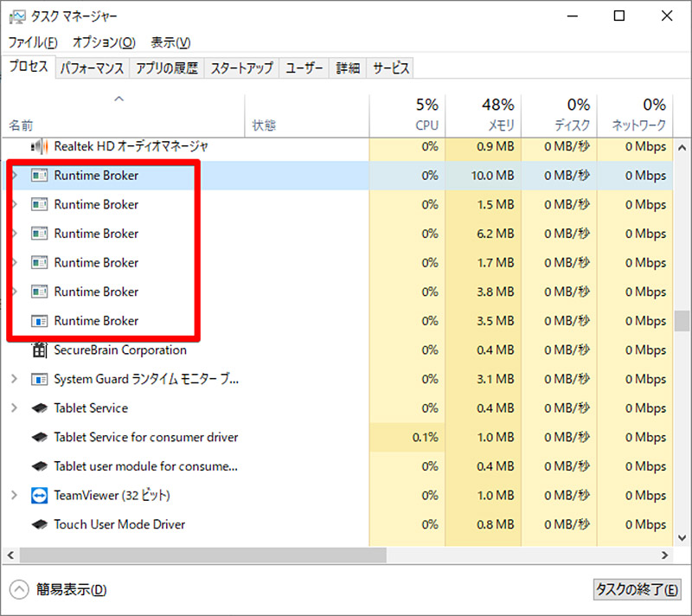Switch to the アプリの履歴 tab
This screenshot has width=692, height=616.
[x=167, y=68]
